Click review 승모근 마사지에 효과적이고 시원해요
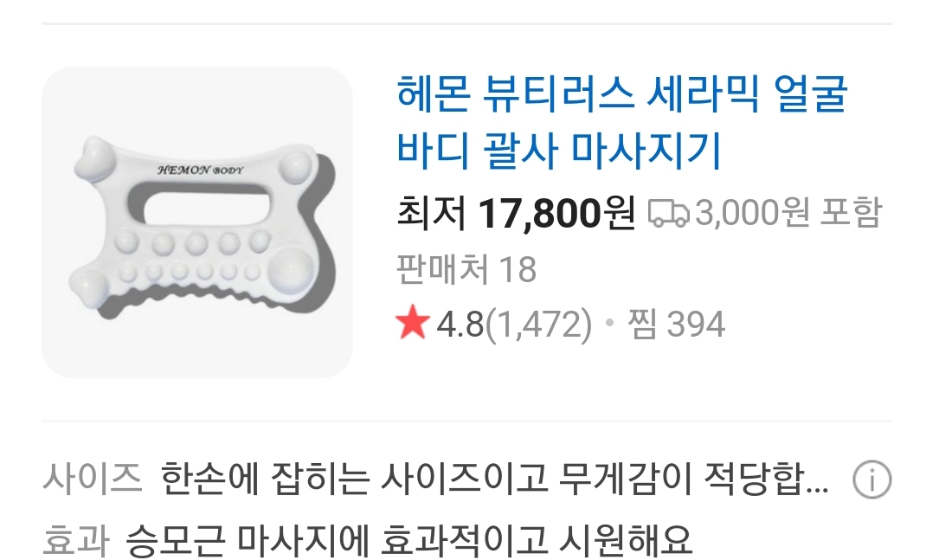 click(x=408, y=539)
